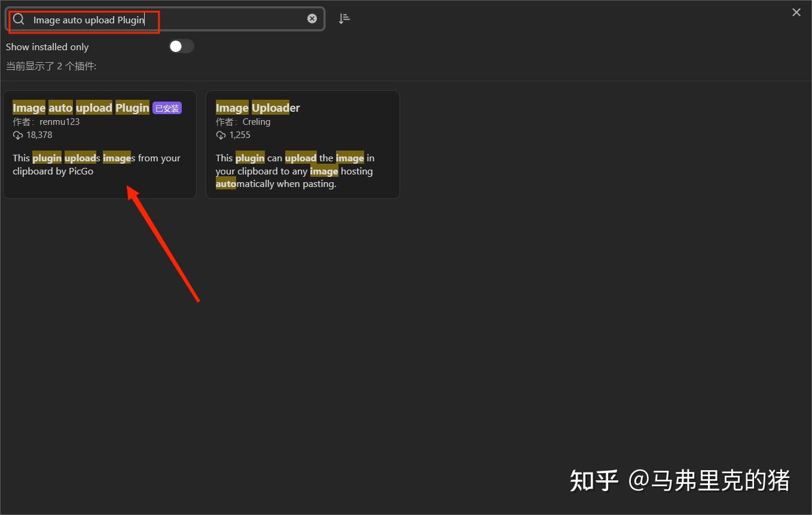
Task: Select the 已安装 badge on the installed plugin
Action: (x=167, y=108)
